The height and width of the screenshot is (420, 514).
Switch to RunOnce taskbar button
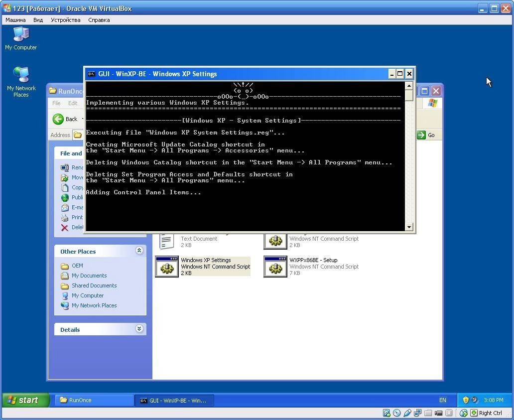click(x=94, y=401)
